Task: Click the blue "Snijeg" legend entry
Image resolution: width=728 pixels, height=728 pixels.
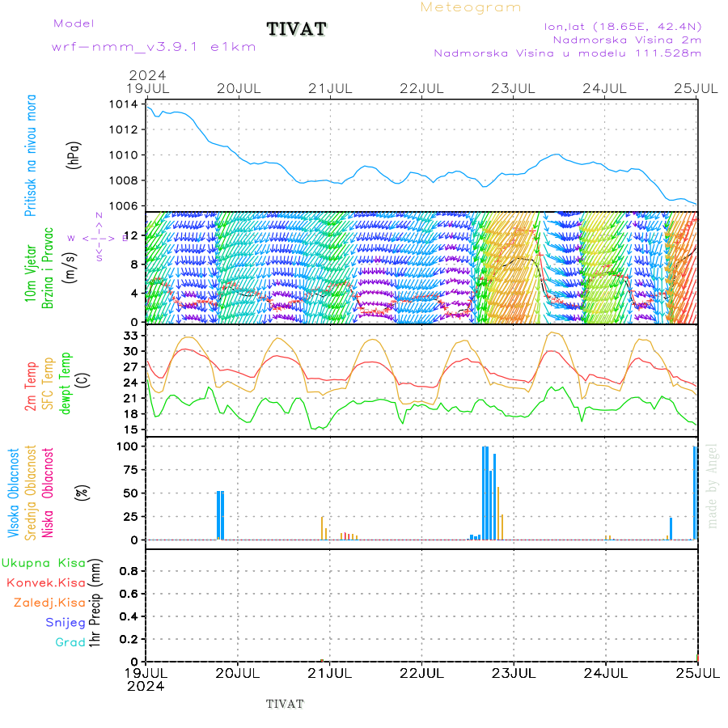Action: click(x=66, y=623)
